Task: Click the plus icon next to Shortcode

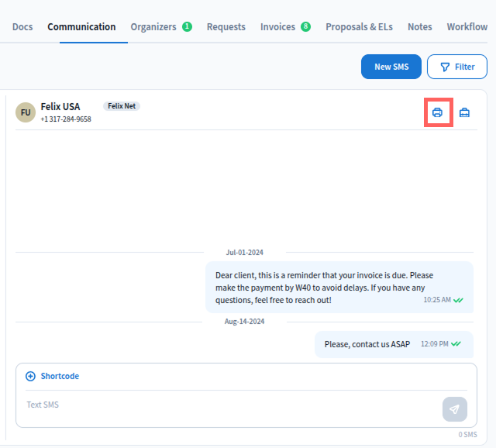Action: coord(31,376)
